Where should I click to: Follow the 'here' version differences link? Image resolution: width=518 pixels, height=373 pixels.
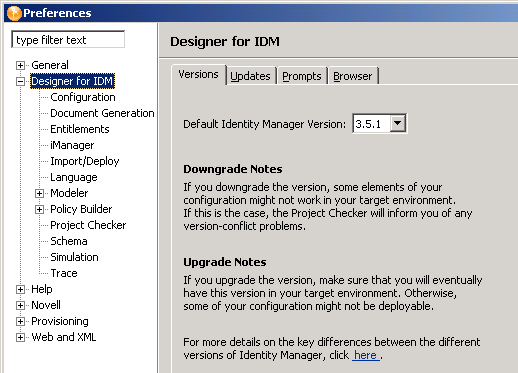(x=365, y=355)
